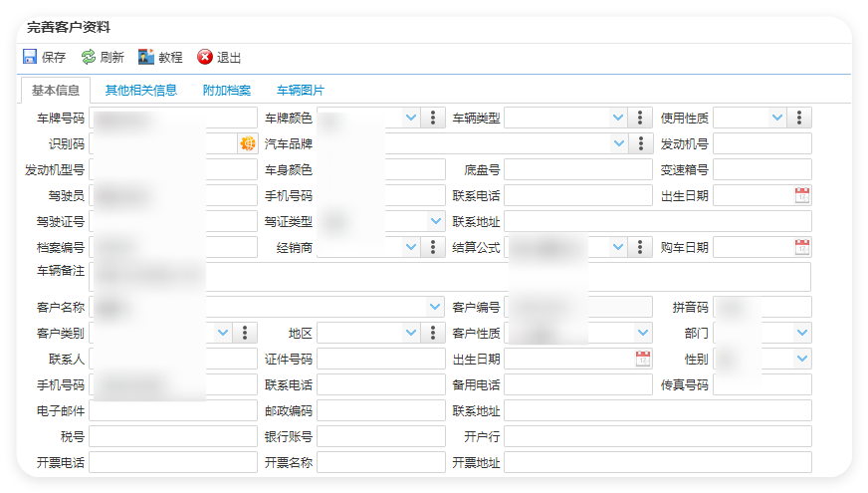This screenshot has width=868, height=493.
Task: Switch to the 基本信息 tab
Action: point(56,91)
